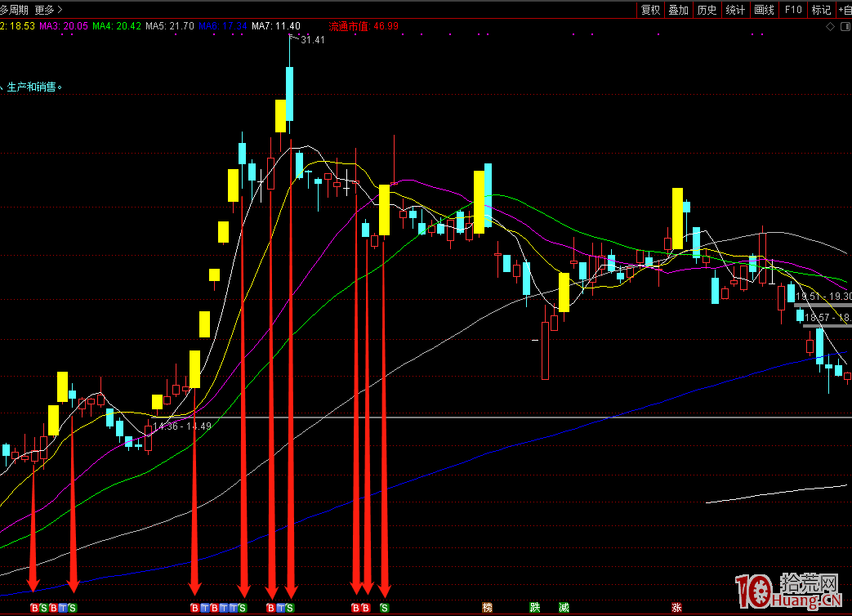Click the +自 add to watchlist button
Image resolution: width=852 pixels, height=616 pixels.
[844, 10]
